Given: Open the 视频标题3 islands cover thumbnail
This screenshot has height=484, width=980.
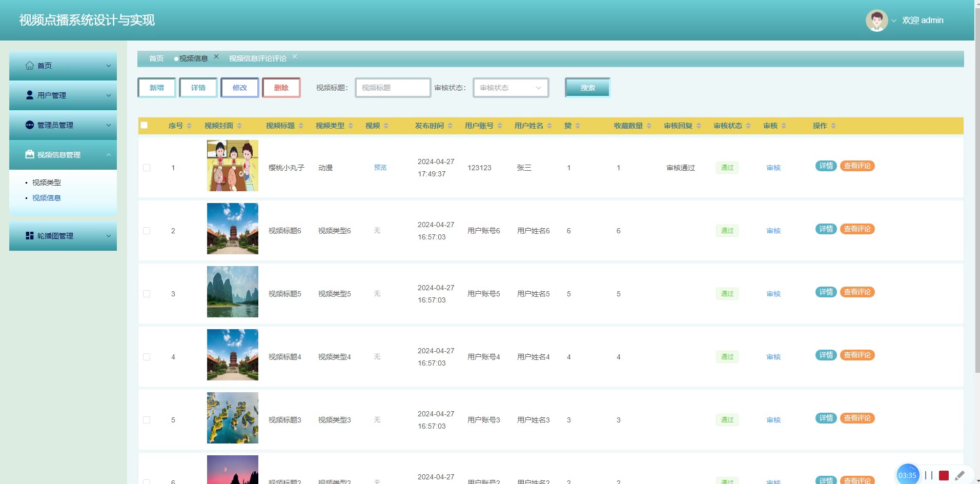Looking at the screenshot, I should (233, 418).
